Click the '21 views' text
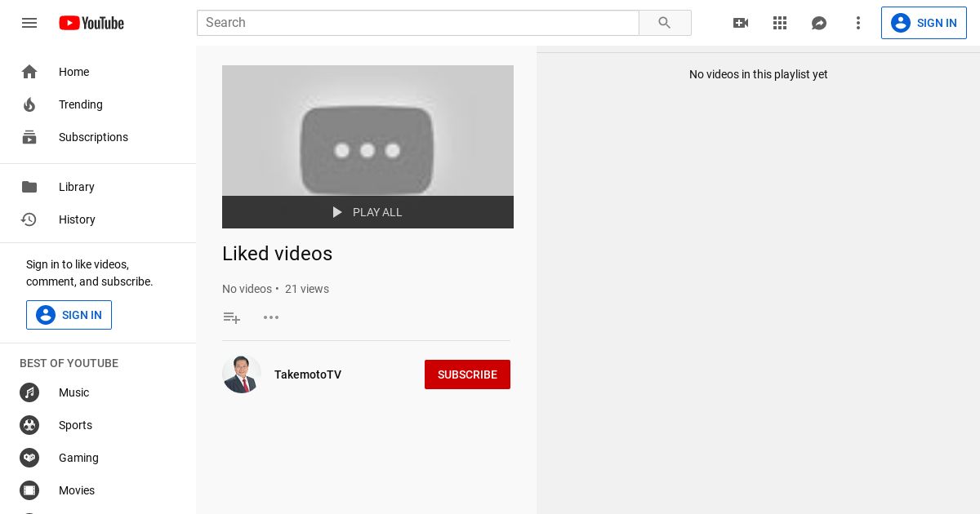The width and height of the screenshot is (980, 514). [x=307, y=289]
